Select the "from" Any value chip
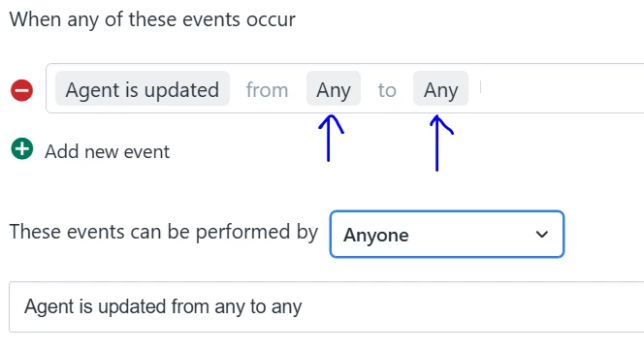Viewport: 644px width, 351px height. pos(334,88)
